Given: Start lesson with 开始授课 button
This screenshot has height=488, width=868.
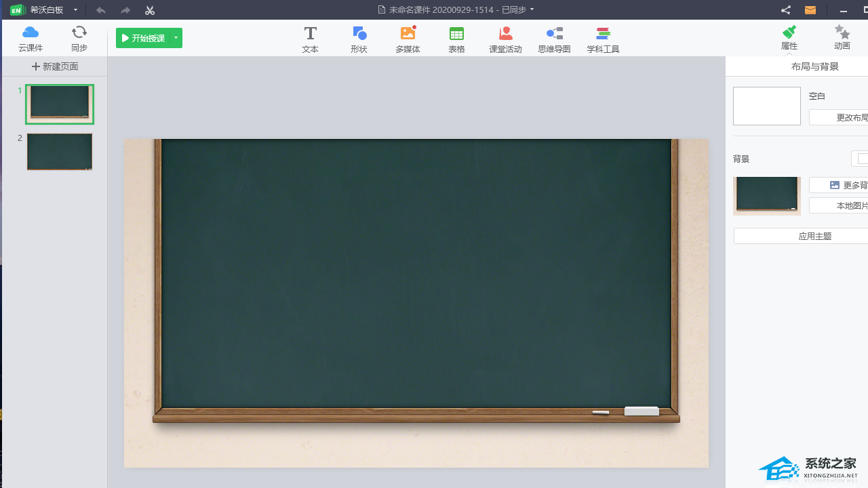Looking at the screenshot, I should (142, 38).
